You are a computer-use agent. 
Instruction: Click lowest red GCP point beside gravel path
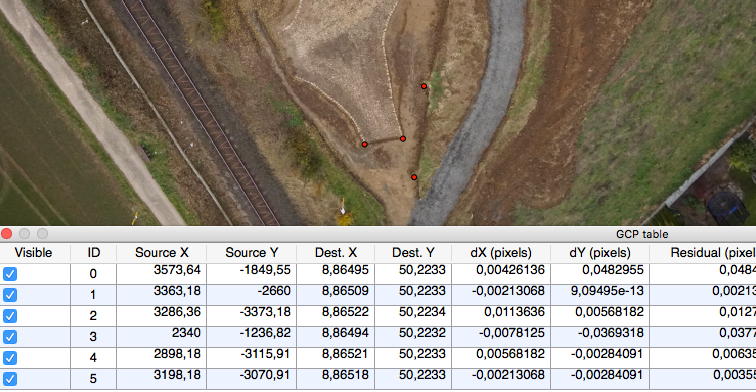click(414, 177)
